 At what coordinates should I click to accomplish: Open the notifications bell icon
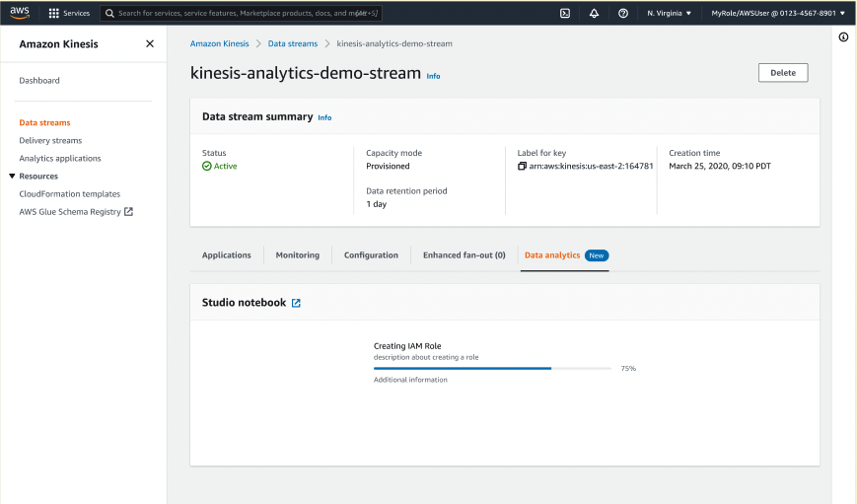point(594,13)
